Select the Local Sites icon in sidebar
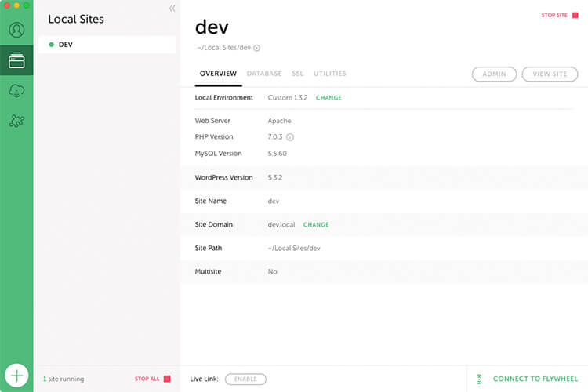588x392 pixels. tap(16, 60)
